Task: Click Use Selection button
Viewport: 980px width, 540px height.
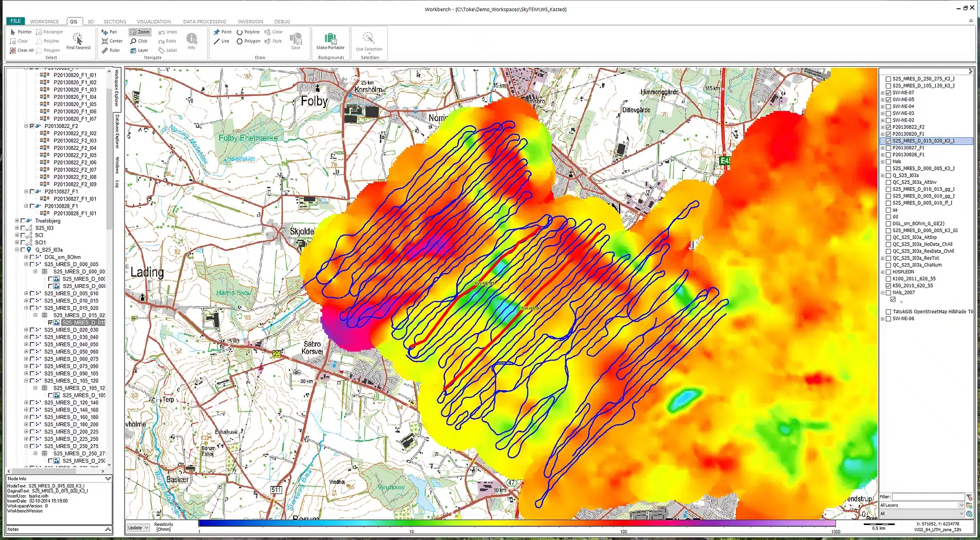Action: click(x=369, y=42)
